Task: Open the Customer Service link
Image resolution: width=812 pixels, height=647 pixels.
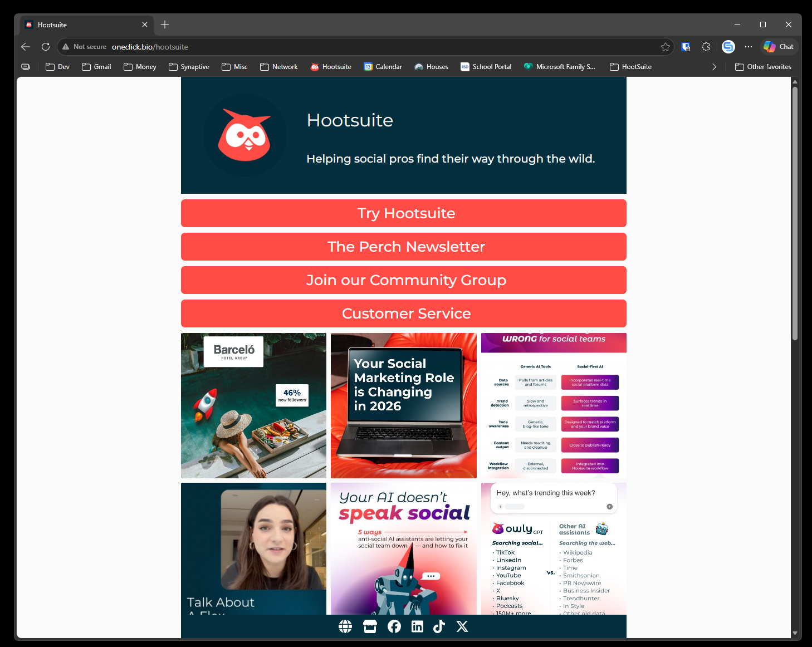Action: [404, 313]
